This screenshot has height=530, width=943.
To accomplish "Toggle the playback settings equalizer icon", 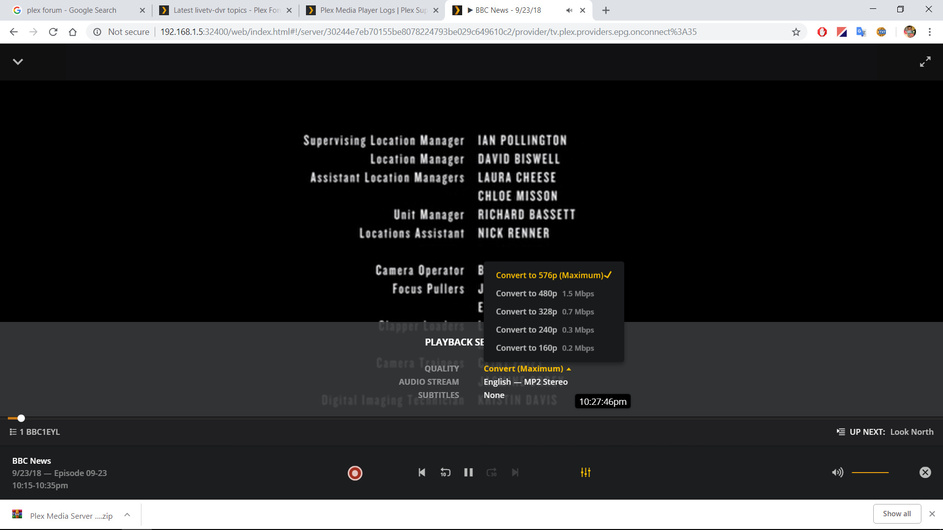I will (585, 473).
